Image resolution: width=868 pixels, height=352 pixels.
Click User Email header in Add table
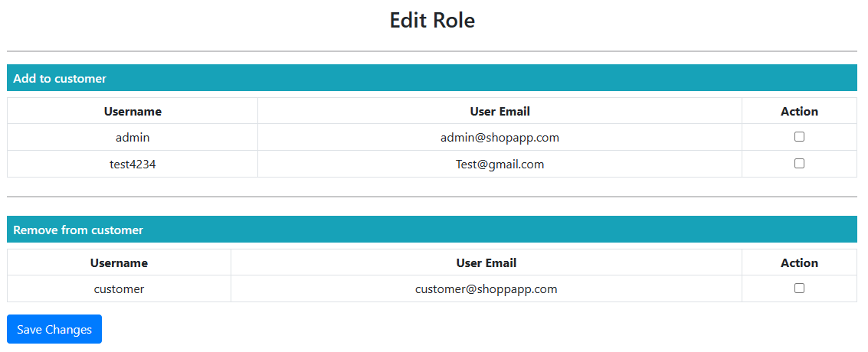[x=500, y=111]
